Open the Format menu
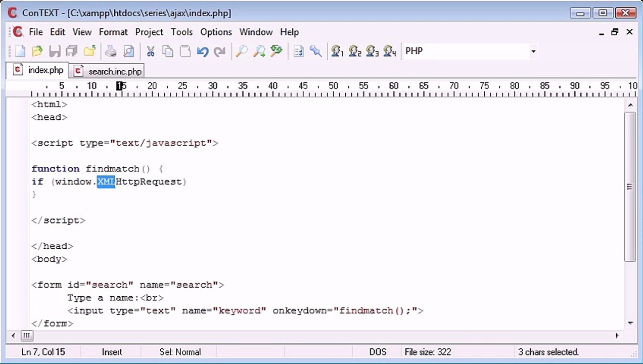This screenshot has height=364, width=643. point(113,32)
